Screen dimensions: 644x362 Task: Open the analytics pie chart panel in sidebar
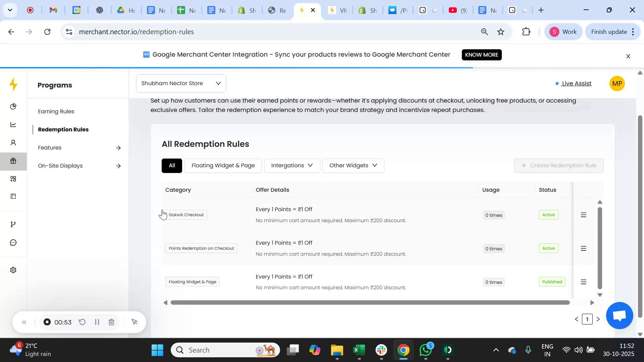[13, 107]
